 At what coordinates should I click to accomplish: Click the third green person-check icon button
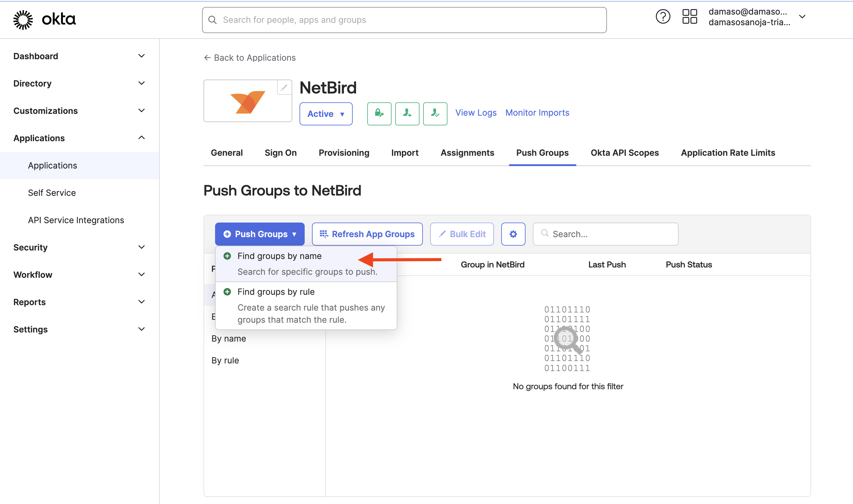click(435, 114)
